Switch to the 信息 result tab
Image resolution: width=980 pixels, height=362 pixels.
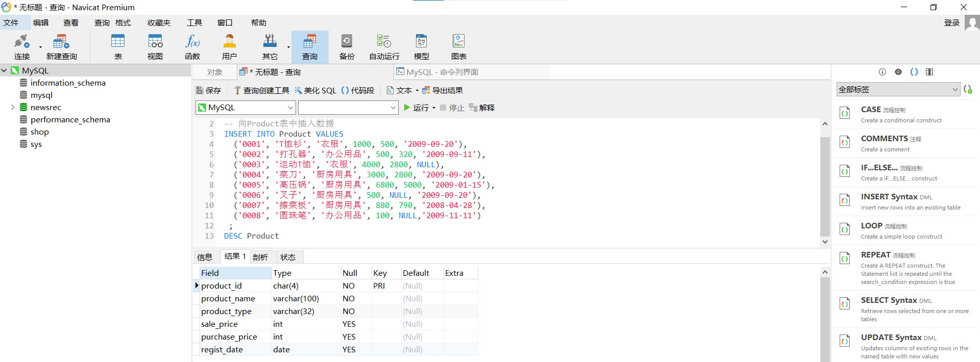tap(205, 257)
